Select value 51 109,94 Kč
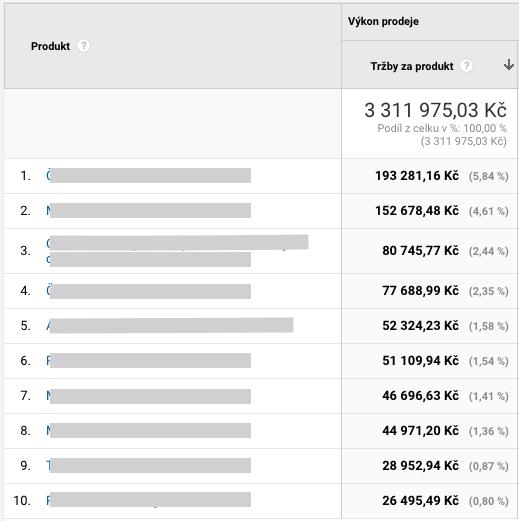Image resolution: width=519 pixels, height=521 pixels. (x=420, y=361)
